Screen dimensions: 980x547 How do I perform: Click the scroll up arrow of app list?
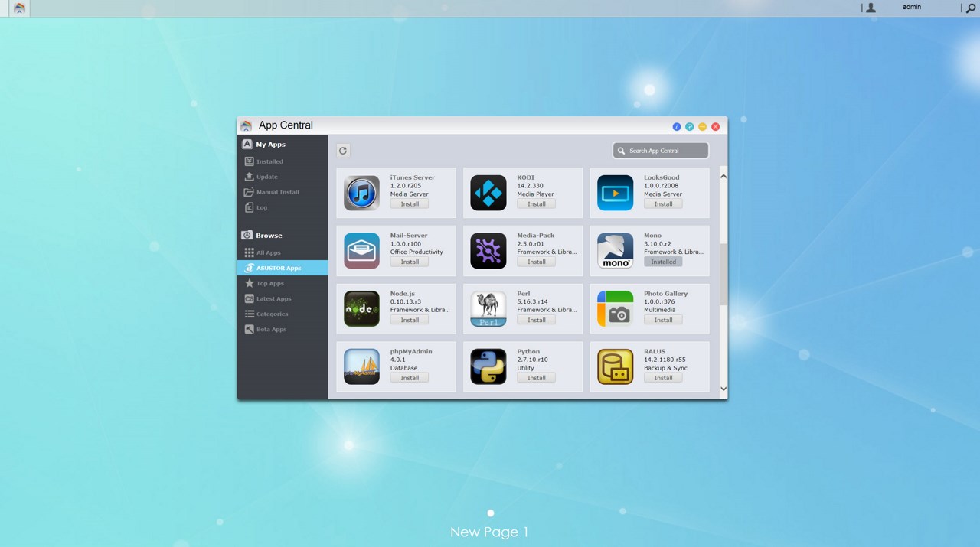pyautogui.click(x=724, y=177)
